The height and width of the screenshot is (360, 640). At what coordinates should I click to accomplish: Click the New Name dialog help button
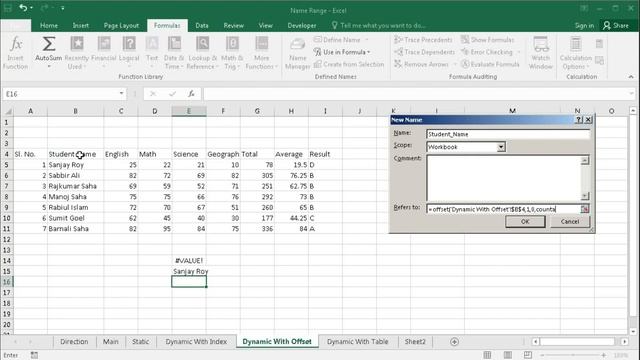click(x=578, y=120)
